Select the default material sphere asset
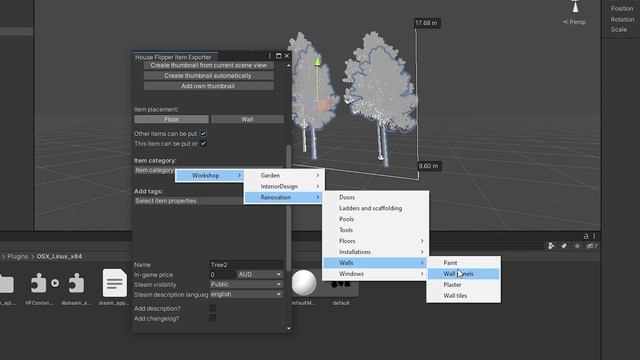The width and height of the screenshot is (640, 360). pos(304,283)
